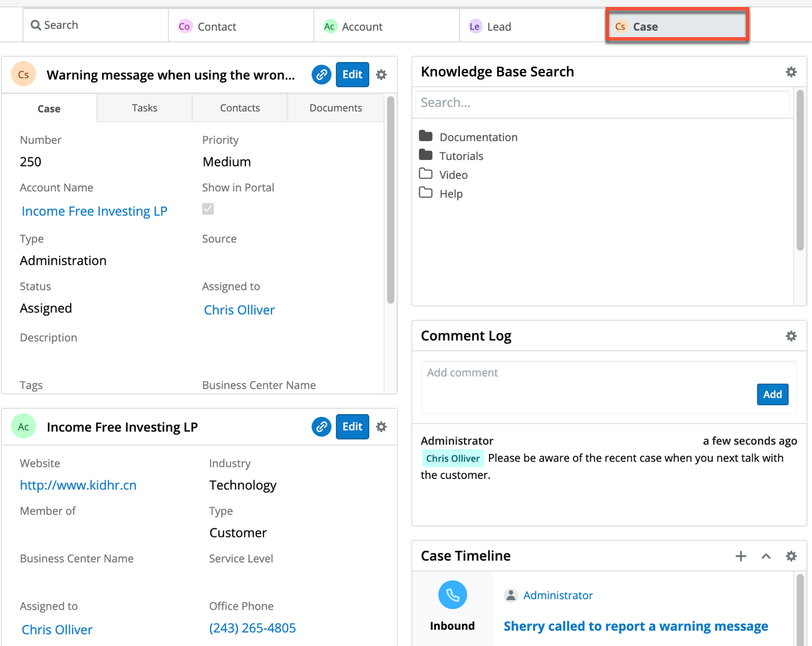Open the gear menu on the case dashlet
812x646 pixels.
coord(381,75)
